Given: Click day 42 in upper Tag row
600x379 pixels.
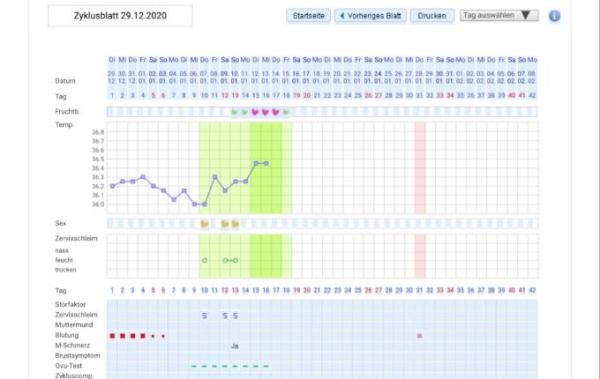Looking at the screenshot, I should pos(532,95).
